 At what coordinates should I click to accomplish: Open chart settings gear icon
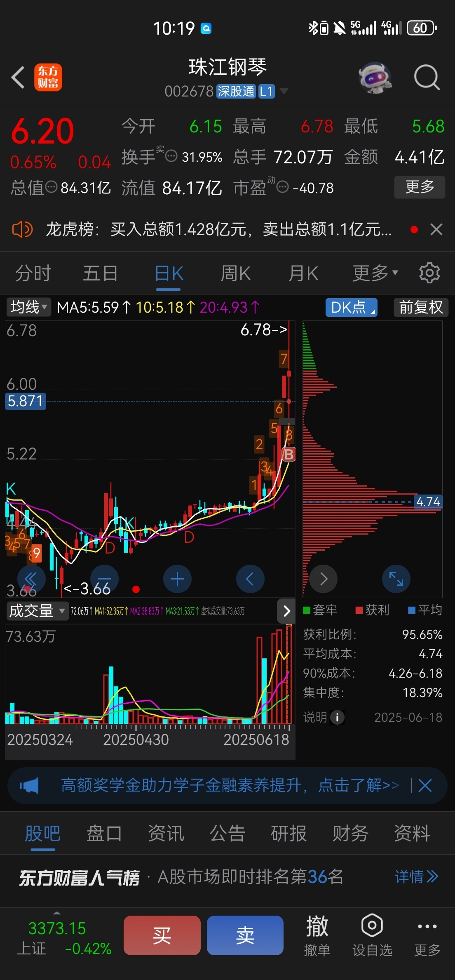[429, 273]
